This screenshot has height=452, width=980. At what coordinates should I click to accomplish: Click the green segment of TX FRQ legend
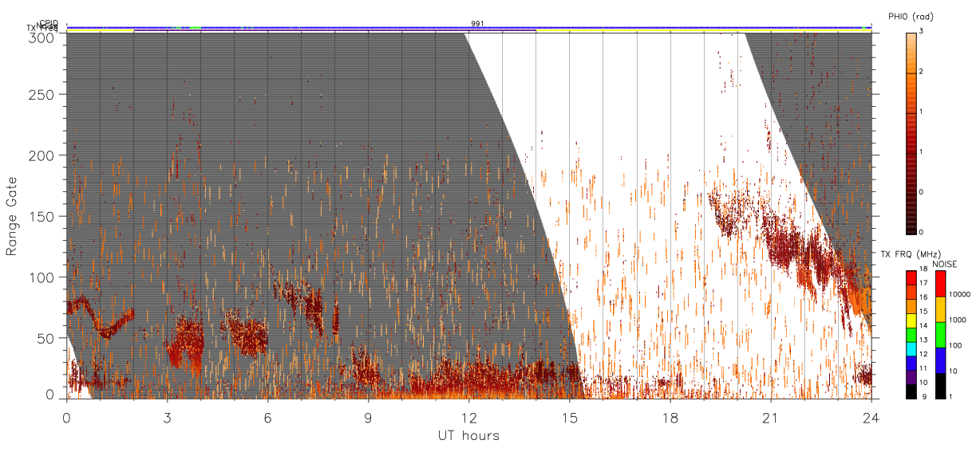pyautogui.click(x=911, y=335)
